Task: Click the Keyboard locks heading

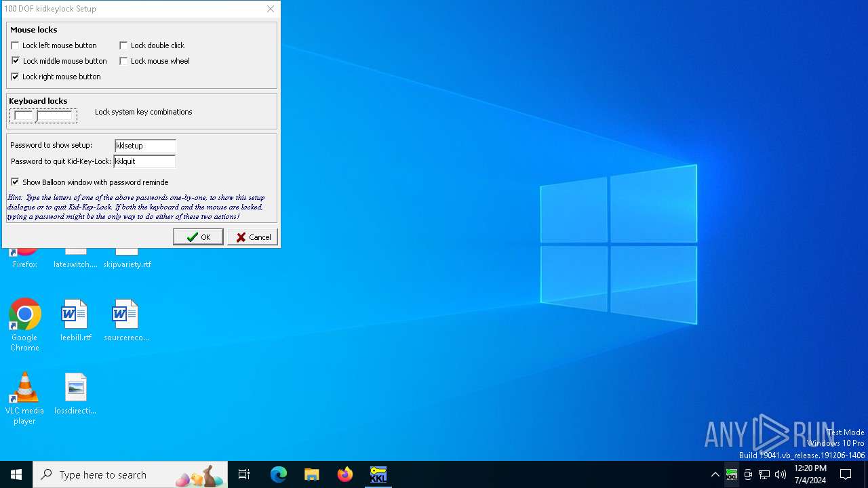Action: click(x=38, y=101)
